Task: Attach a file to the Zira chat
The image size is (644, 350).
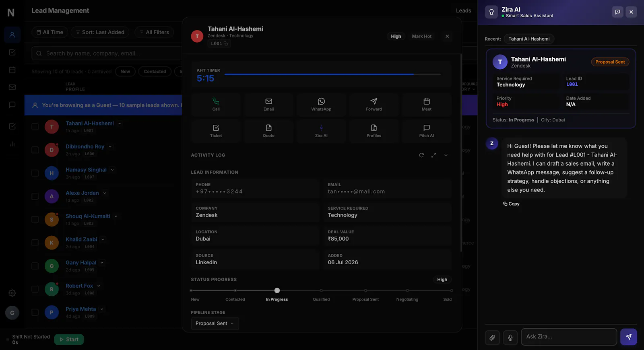Action: point(492,338)
